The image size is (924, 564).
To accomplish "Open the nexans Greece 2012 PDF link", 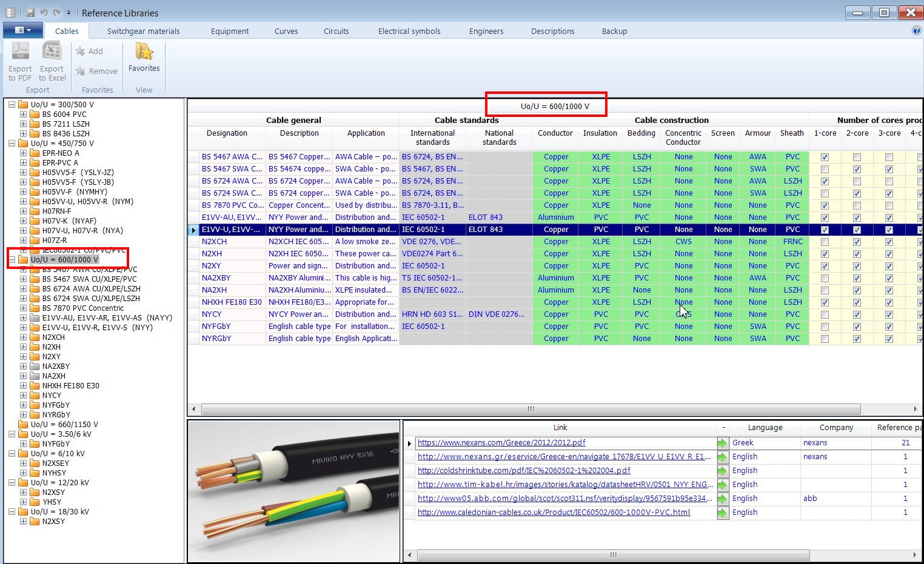I will pyautogui.click(x=501, y=442).
